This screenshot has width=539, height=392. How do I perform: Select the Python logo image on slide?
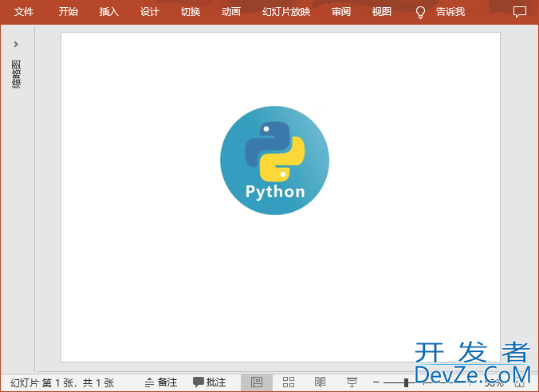[x=274, y=160]
